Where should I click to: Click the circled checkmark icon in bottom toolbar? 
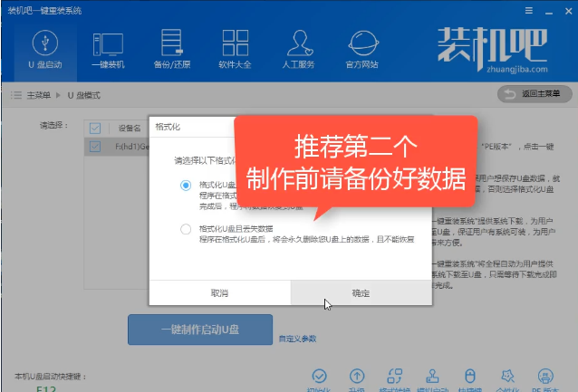pyautogui.click(x=318, y=376)
